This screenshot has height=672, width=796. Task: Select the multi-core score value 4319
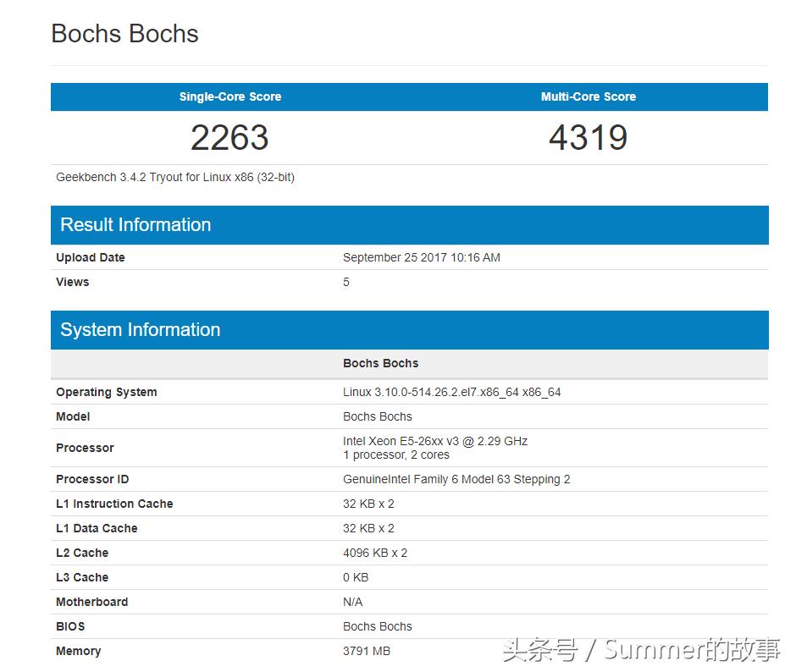589,138
